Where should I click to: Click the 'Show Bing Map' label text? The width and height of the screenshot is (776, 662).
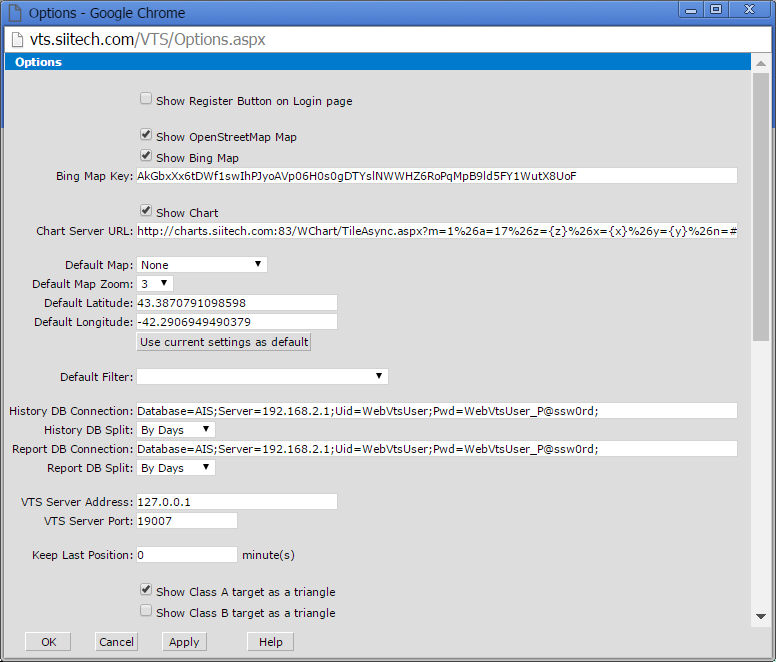tap(197, 158)
